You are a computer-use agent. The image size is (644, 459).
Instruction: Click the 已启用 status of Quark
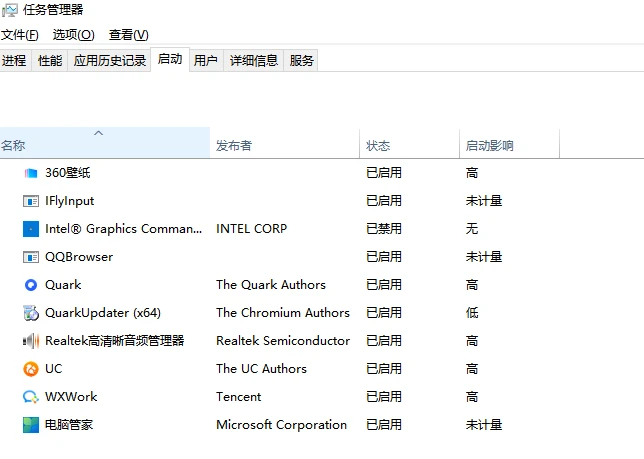pos(384,285)
